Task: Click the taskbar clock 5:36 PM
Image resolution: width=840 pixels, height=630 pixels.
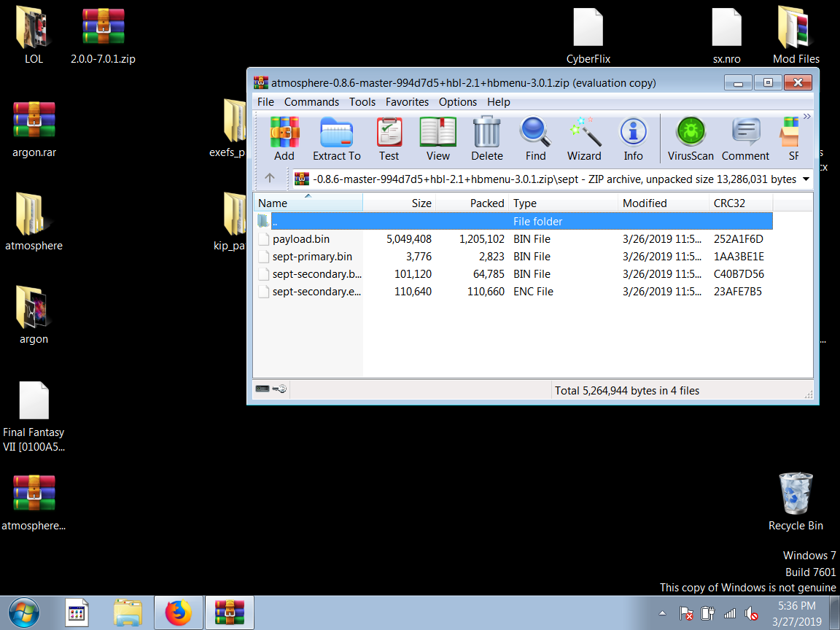Action: tap(796, 613)
